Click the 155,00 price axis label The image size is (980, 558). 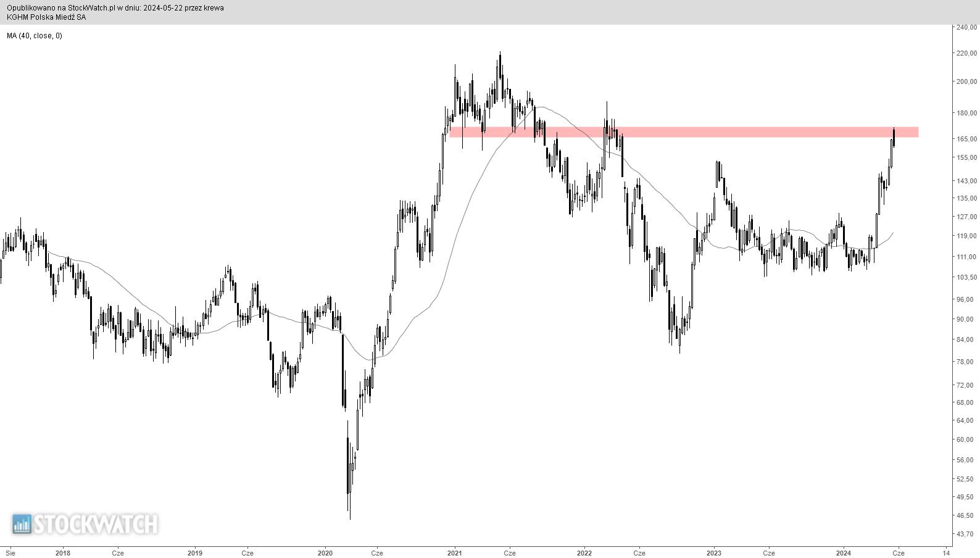click(966, 157)
